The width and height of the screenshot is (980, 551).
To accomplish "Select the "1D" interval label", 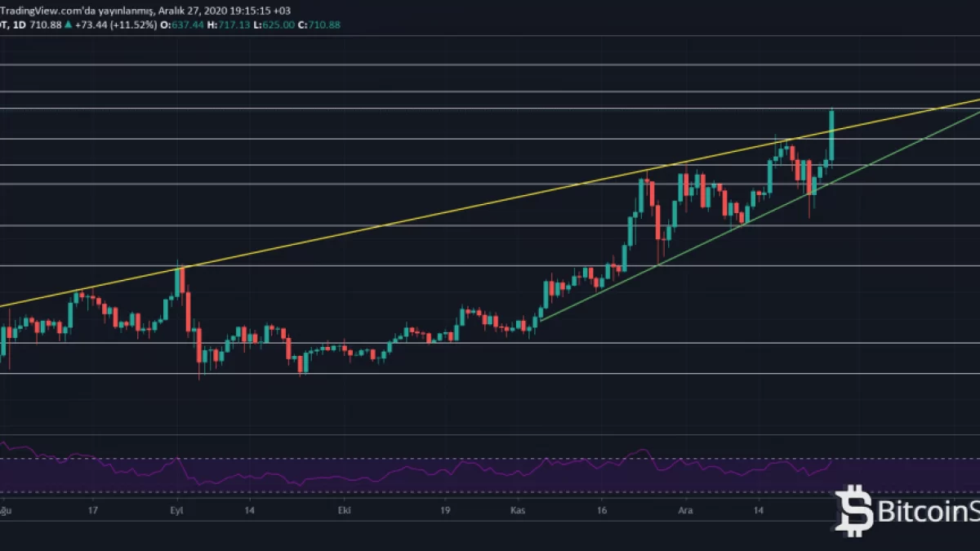I will (18, 24).
